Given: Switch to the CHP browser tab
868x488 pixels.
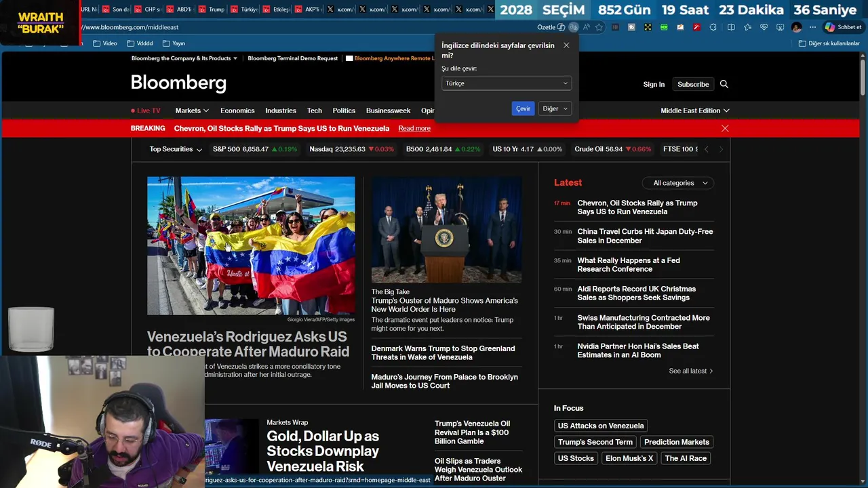Looking at the screenshot, I should (x=147, y=9).
